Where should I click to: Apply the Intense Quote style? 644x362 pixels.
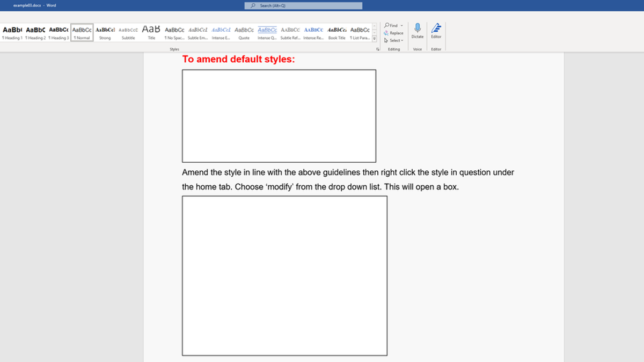click(x=267, y=33)
